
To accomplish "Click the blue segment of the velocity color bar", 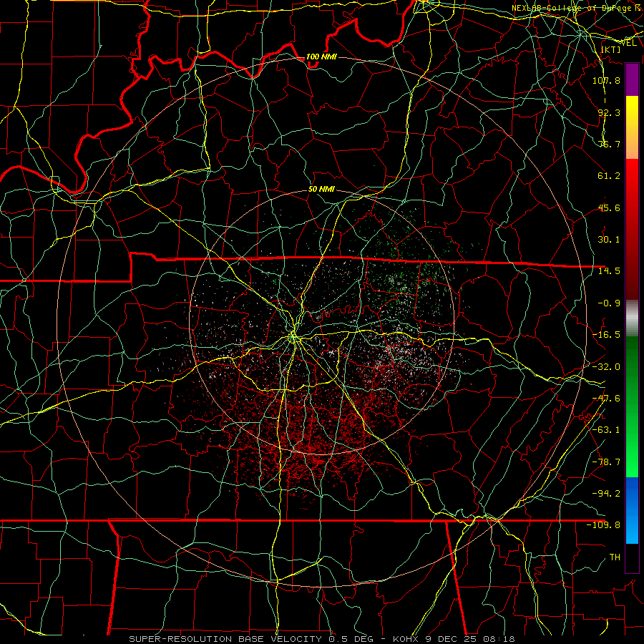I will click(632, 510).
